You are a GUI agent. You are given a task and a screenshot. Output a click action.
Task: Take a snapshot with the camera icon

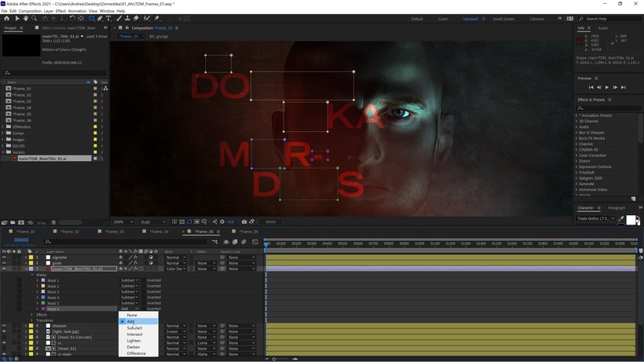(244, 221)
